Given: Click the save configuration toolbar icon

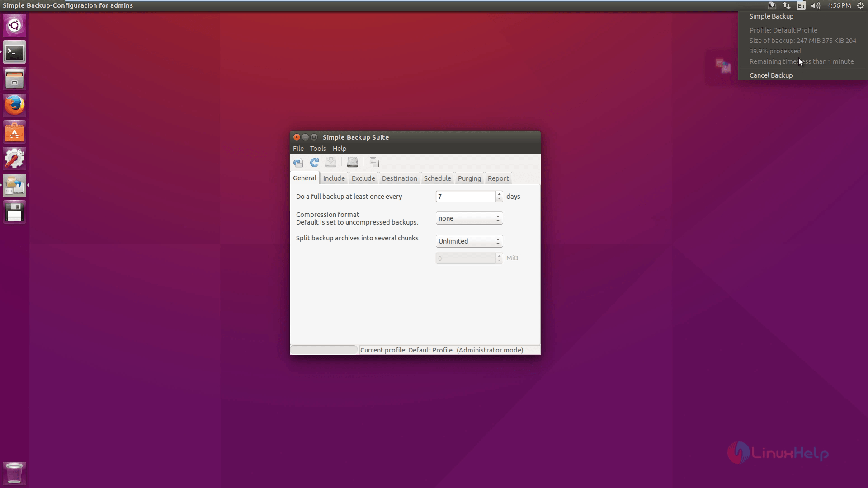Looking at the screenshot, I should [298, 163].
